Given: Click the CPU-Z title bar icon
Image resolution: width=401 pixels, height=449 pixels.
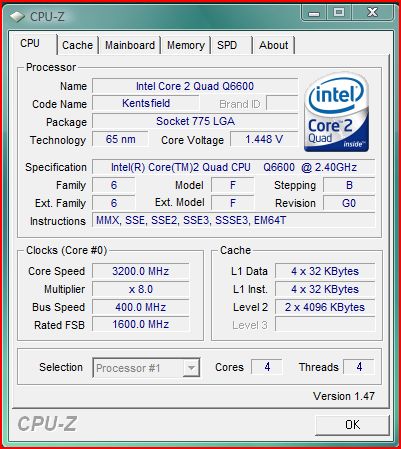Looking at the screenshot, I should tap(18, 17).
